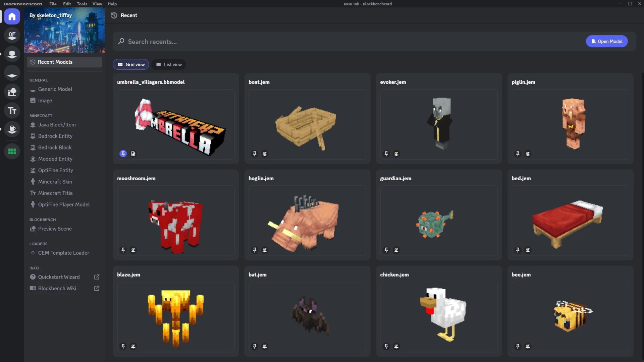
Task: Pin the chicken.jem model
Action: (x=386, y=346)
